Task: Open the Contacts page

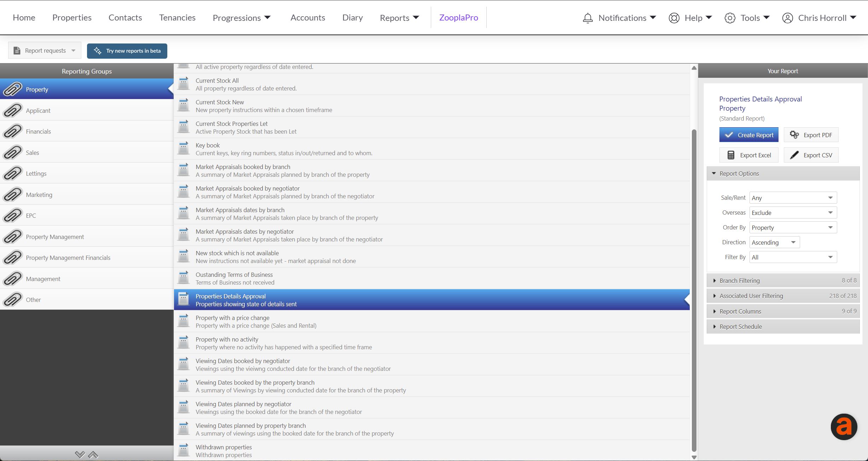Action: pos(125,18)
